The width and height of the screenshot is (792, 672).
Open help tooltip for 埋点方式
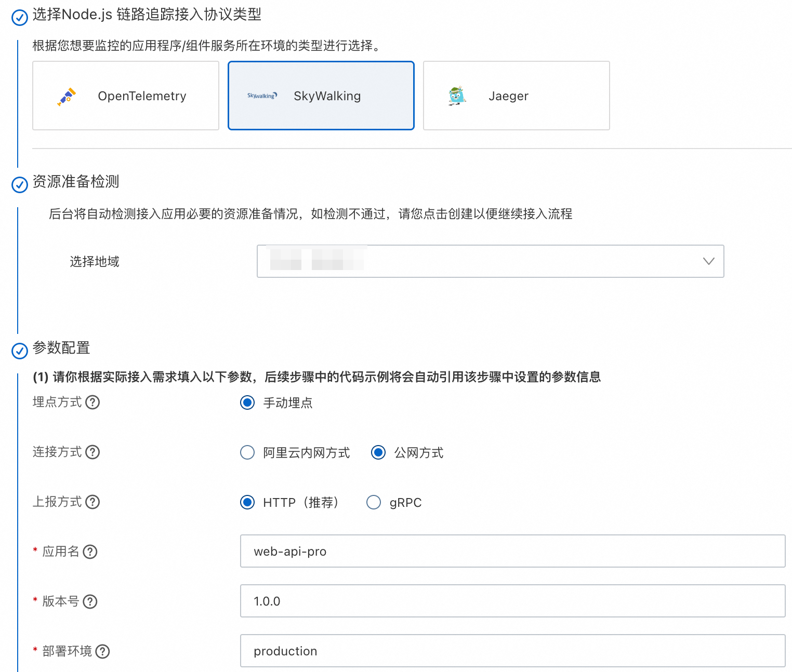93,402
